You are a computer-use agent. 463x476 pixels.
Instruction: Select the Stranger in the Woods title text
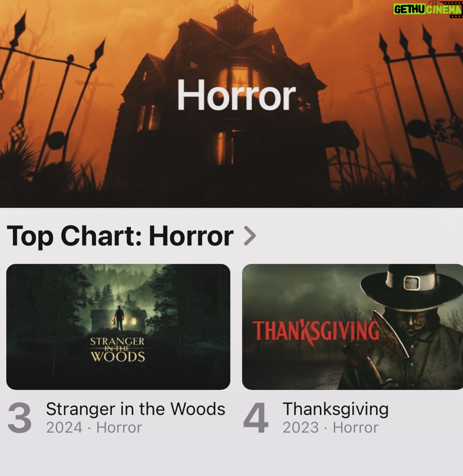coord(135,409)
